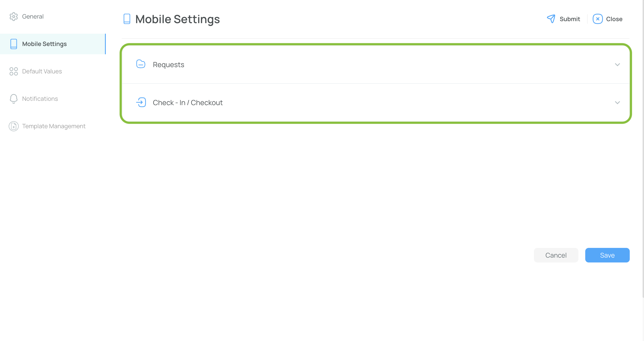Click the General gear icon
This screenshot has height=341, width=644.
click(x=13, y=17)
